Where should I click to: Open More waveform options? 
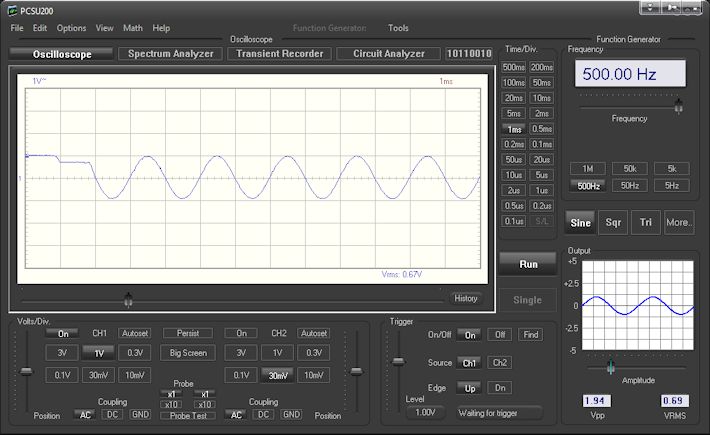coord(678,224)
